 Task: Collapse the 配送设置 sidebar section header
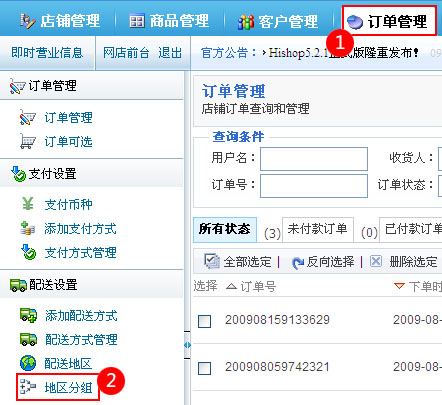(92, 285)
